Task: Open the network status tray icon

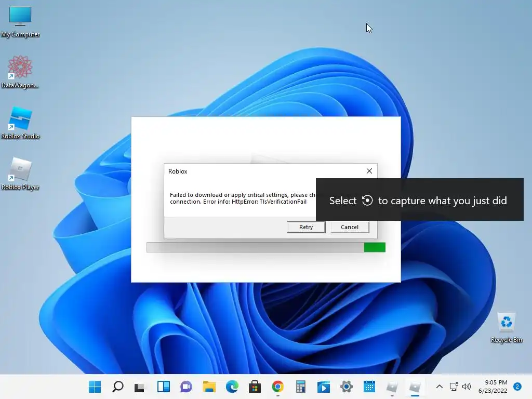Action: tap(454, 387)
